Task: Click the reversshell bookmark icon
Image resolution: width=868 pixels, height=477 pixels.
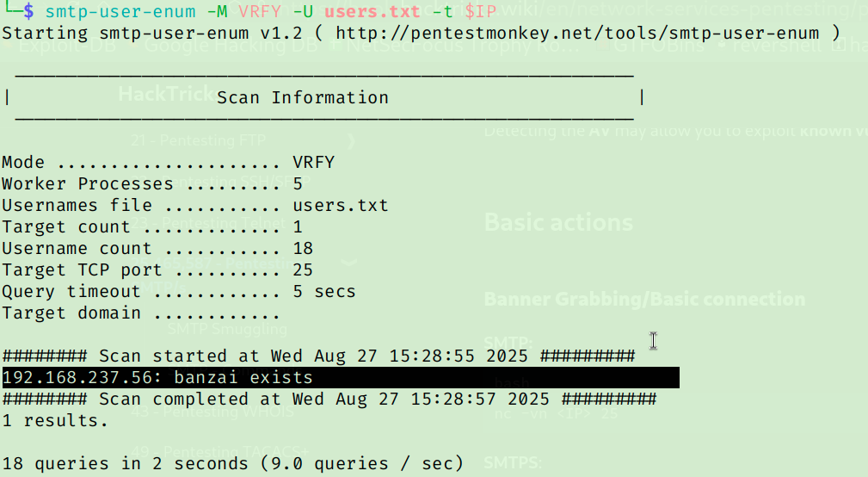Action: (722, 46)
